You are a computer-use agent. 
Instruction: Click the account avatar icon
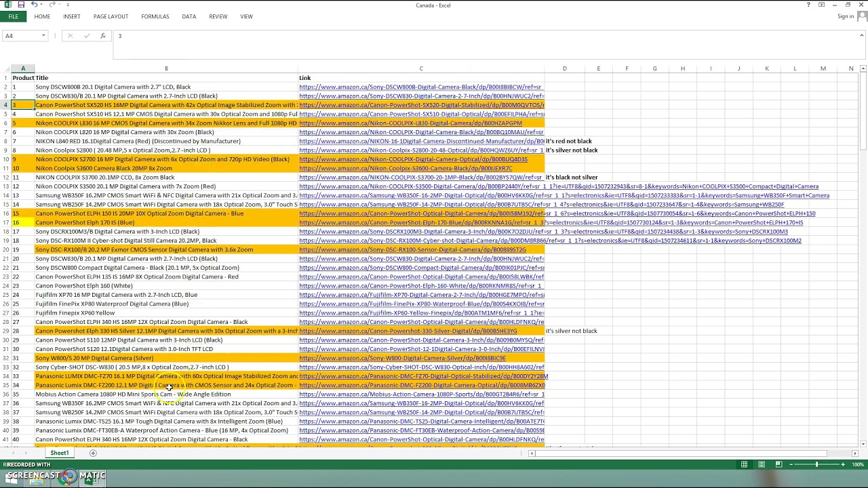tap(861, 17)
